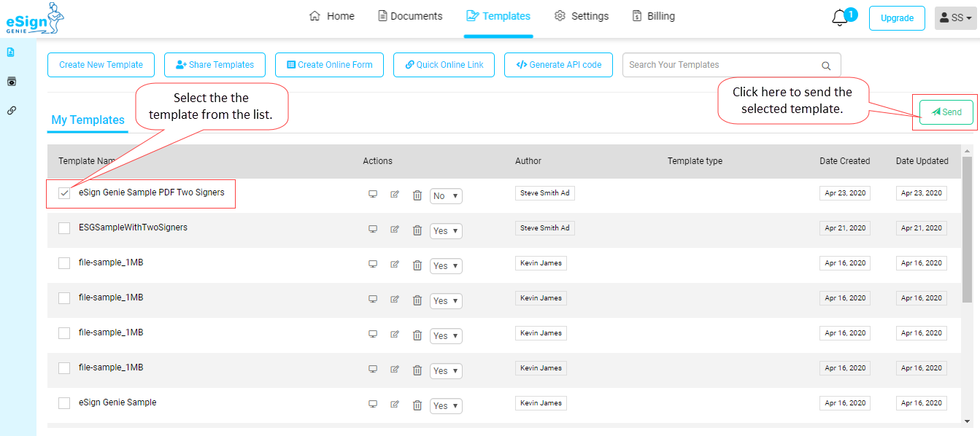
Task: Click Steve Smith Ad author for ESGSampleWithTwoSigners
Action: (545, 228)
